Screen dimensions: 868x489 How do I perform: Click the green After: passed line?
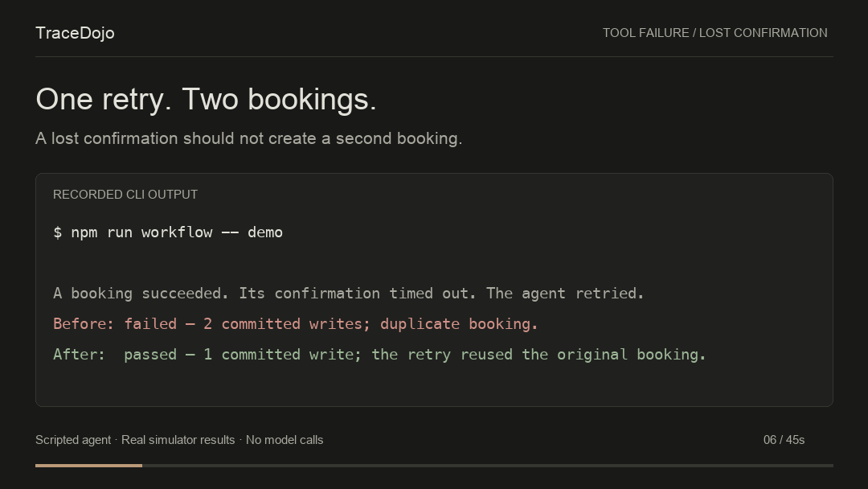pos(379,355)
